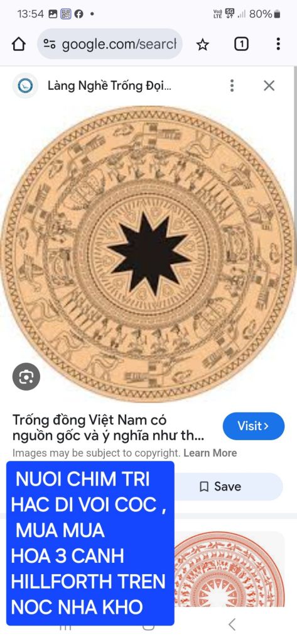Viewport: 297px width, 644px height.
Task: Tap the Làng Nghề Trống Đọi site logo
Action: tap(25, 86)
